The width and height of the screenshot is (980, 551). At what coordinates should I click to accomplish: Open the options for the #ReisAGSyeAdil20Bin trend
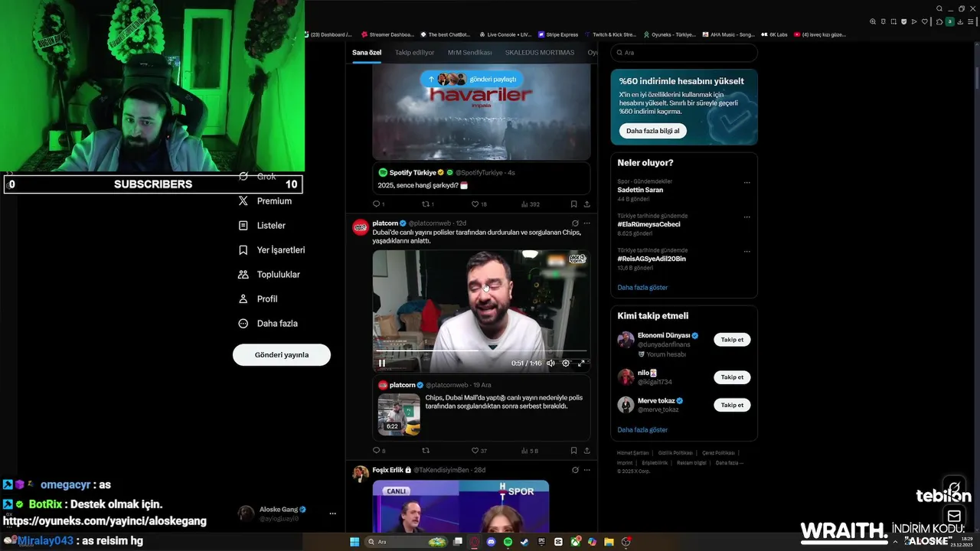[746, 252]
